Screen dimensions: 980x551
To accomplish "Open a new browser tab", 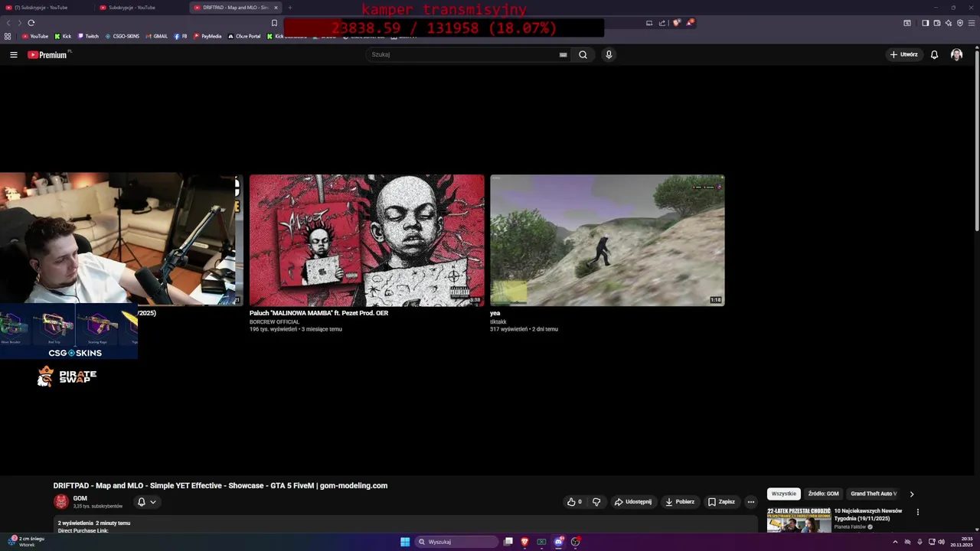I will (289, 8).
